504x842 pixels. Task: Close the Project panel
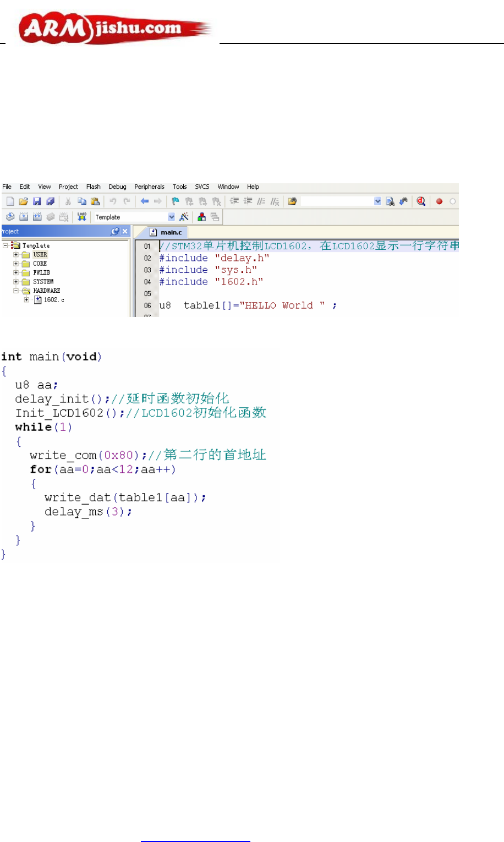pyautogui.click(x=125, y=232)
